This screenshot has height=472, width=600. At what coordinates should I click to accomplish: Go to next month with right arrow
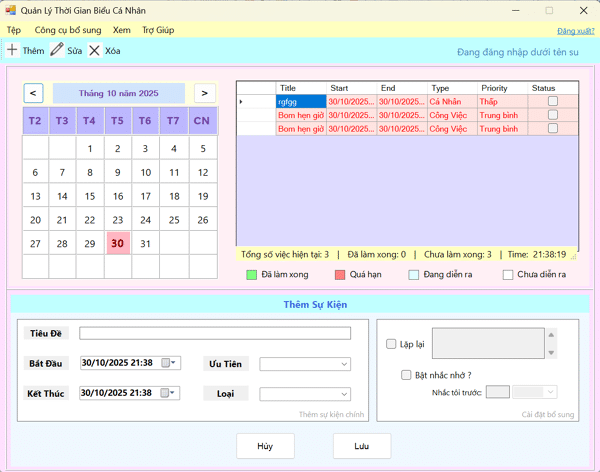pyautogui.click(x=204, y=93)
